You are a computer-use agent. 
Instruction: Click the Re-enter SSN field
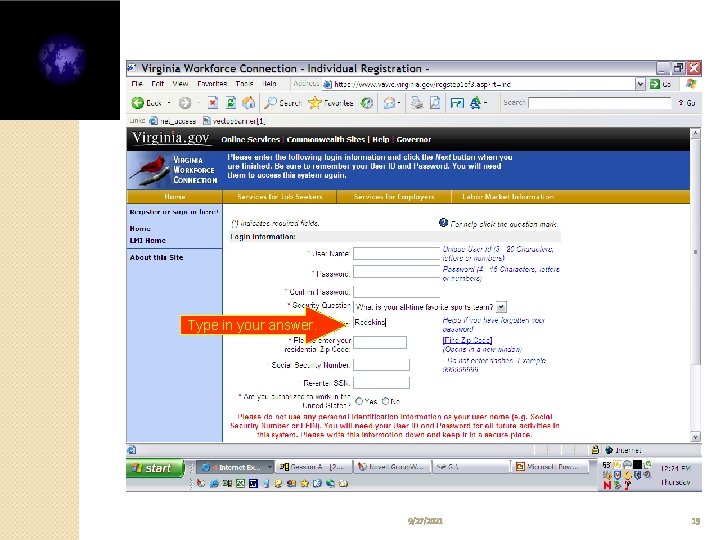(381, 382)
